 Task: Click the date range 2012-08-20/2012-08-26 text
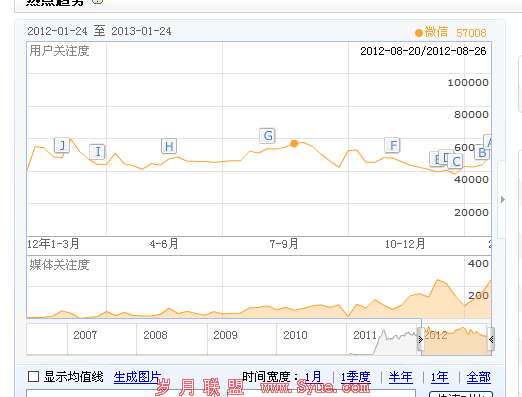click(x=423, y=51)
